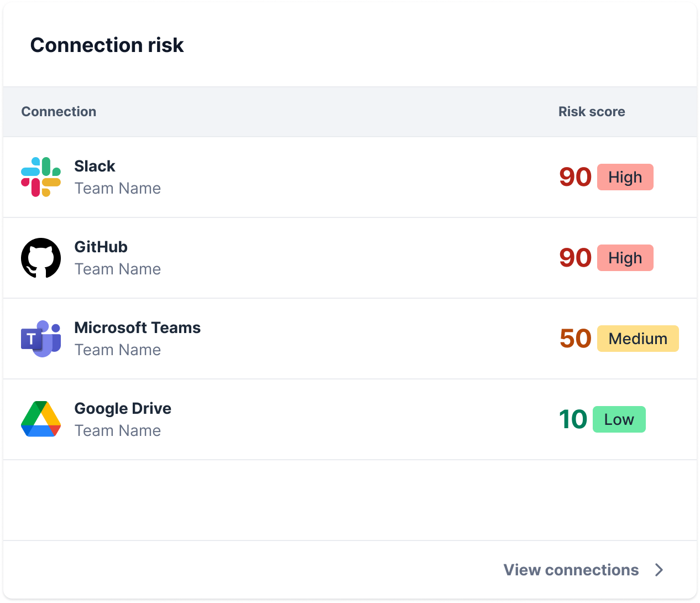Click the GitHub octocat icon
Viewport: 700px width, 603px height.
41,258
